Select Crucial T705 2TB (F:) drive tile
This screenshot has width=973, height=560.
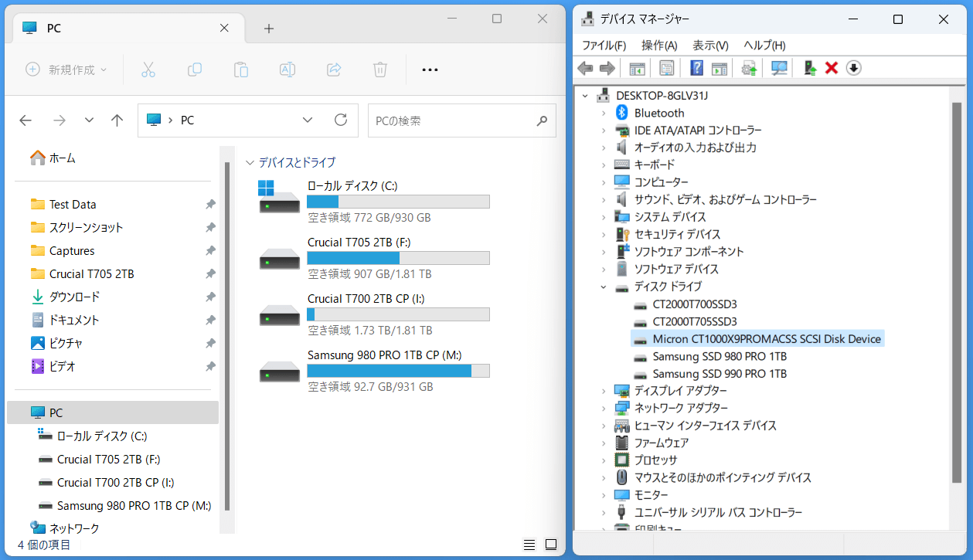point(374,258)
